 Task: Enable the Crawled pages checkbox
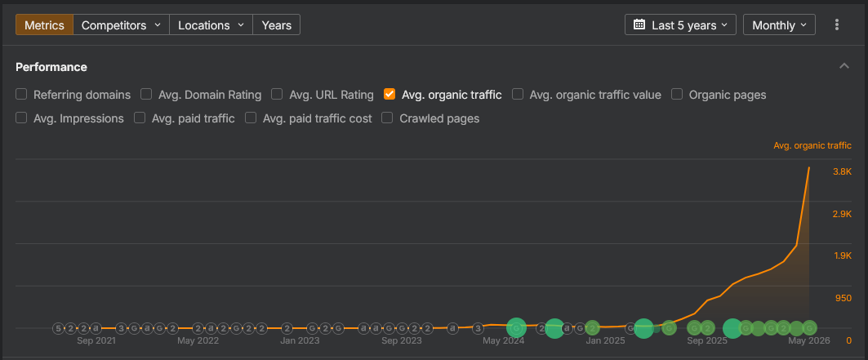(388, 118)
